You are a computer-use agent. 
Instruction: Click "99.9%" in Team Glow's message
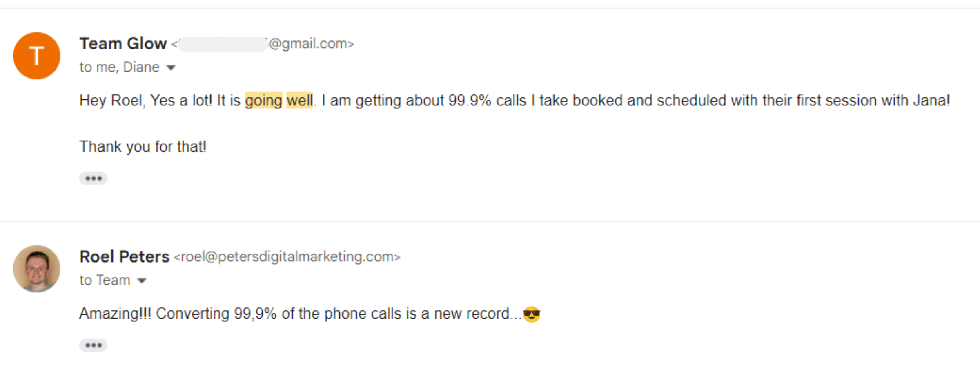[x=470, y=101]
